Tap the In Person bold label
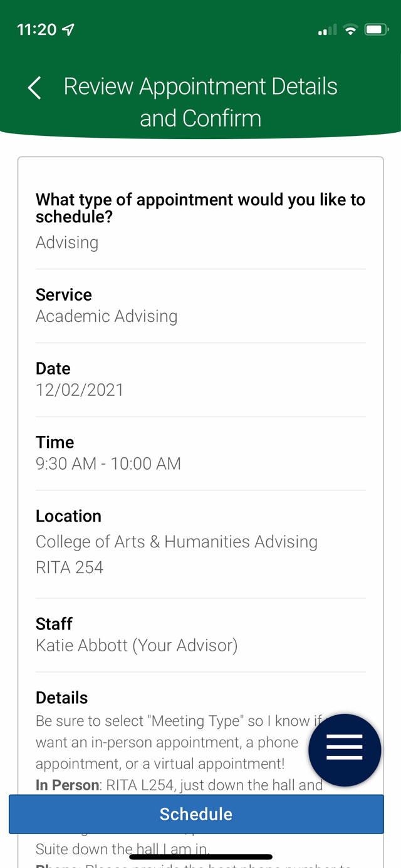This screenshot has height=868, width=401. click(67, 785)
